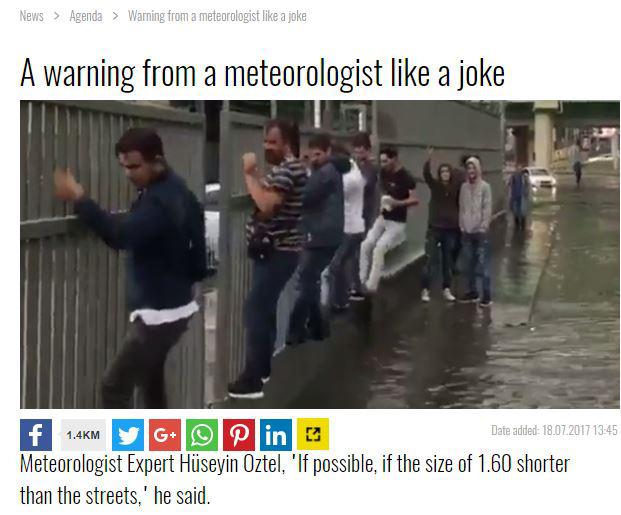Select the 'Warning from a meteorologist' breadcrumb
This screenshot has height=515, width=621.
pyautogui.click(x=217, y=16)
